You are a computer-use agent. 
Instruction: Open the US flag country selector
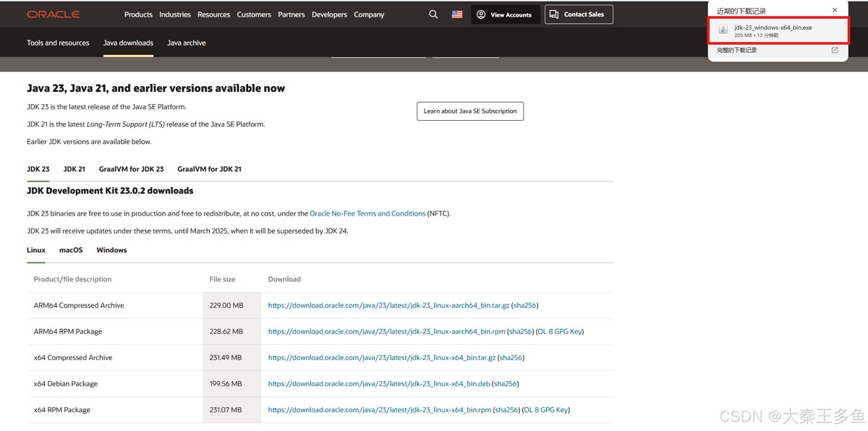(x=457, y=14)
